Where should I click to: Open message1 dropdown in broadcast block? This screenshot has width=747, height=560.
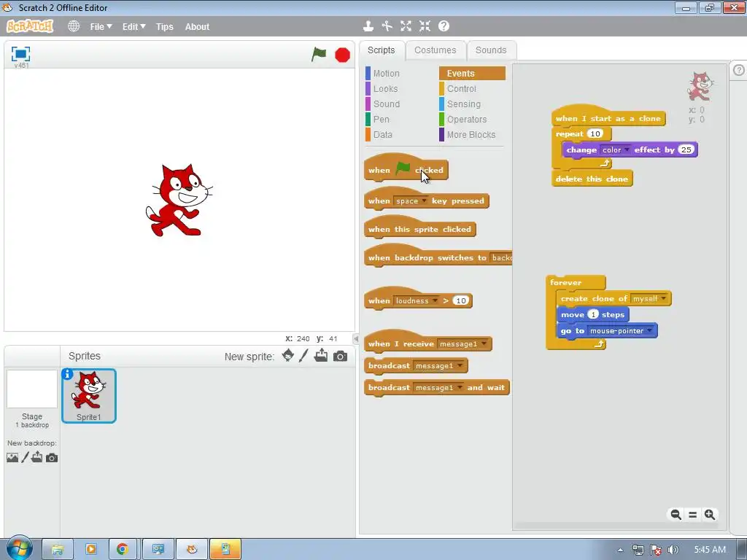pos(438,366)
